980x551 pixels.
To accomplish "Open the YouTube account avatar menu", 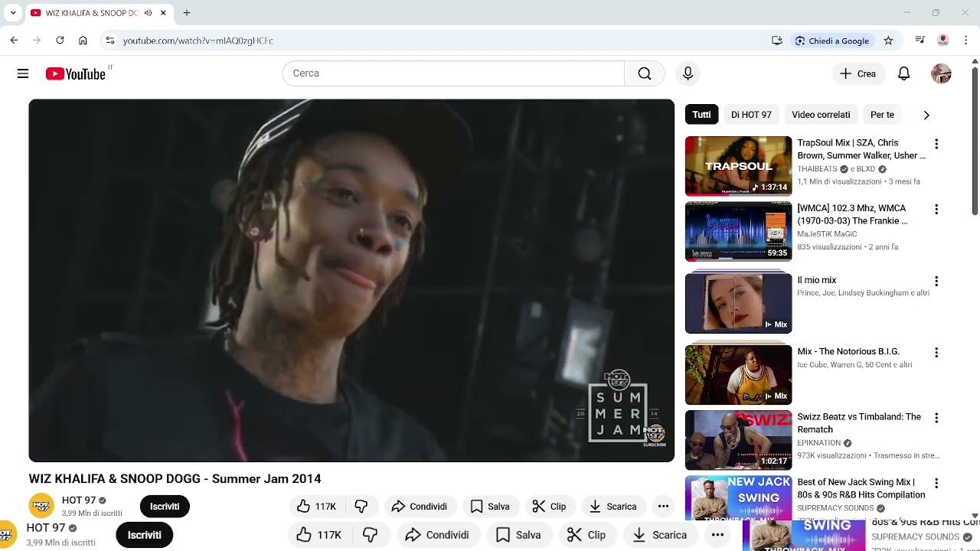I will point(941,73).
